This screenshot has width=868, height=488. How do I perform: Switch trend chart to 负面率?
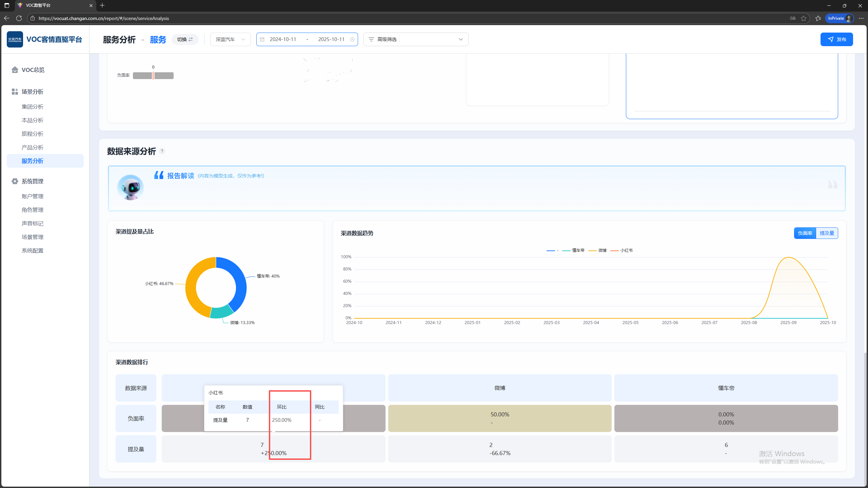[x=805, y=233]
